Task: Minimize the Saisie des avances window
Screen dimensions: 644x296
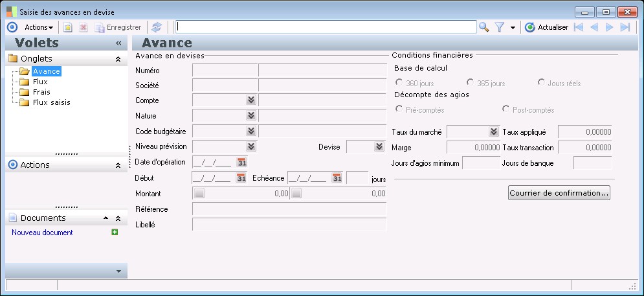Action: pos(585,12)
